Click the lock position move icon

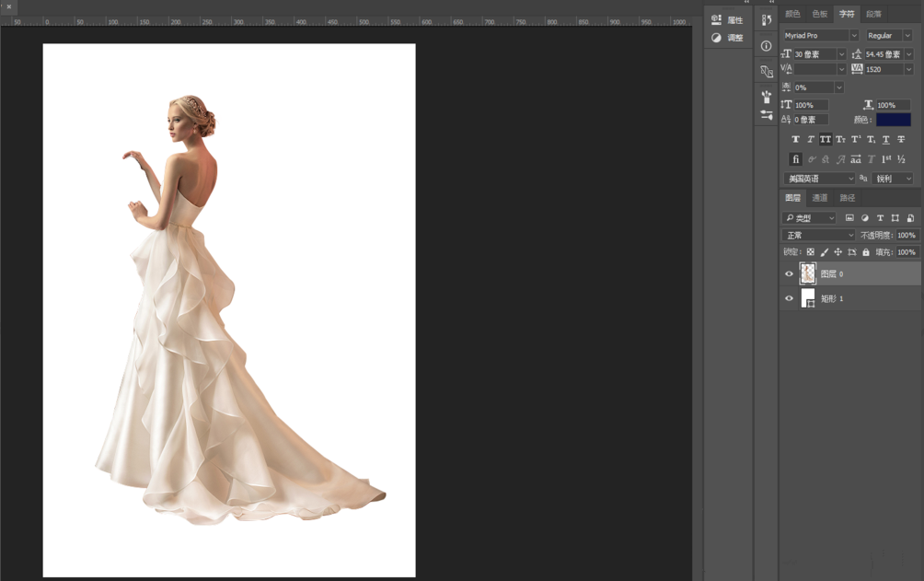837,252
